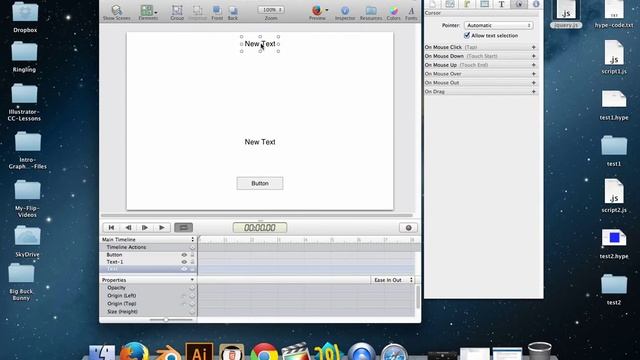Screen dimensions: 640x360
Task: Add an On Drag action
Action: coord(533,92)
